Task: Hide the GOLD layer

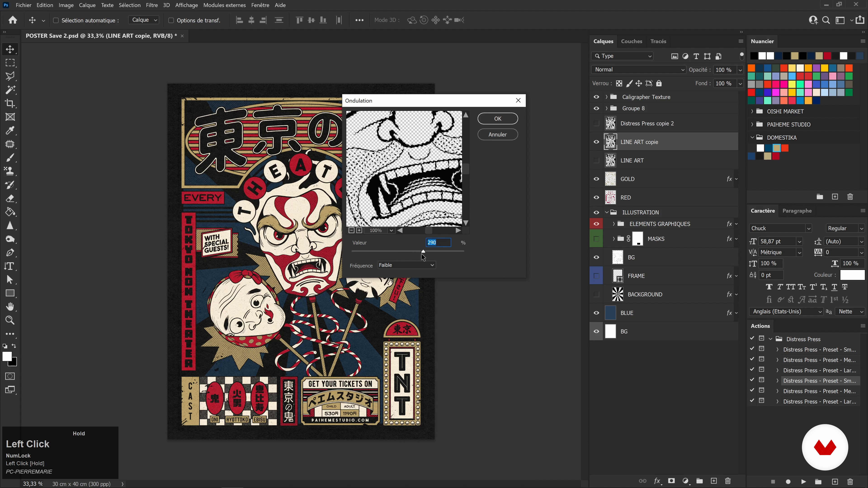Action: click(596, 179)
